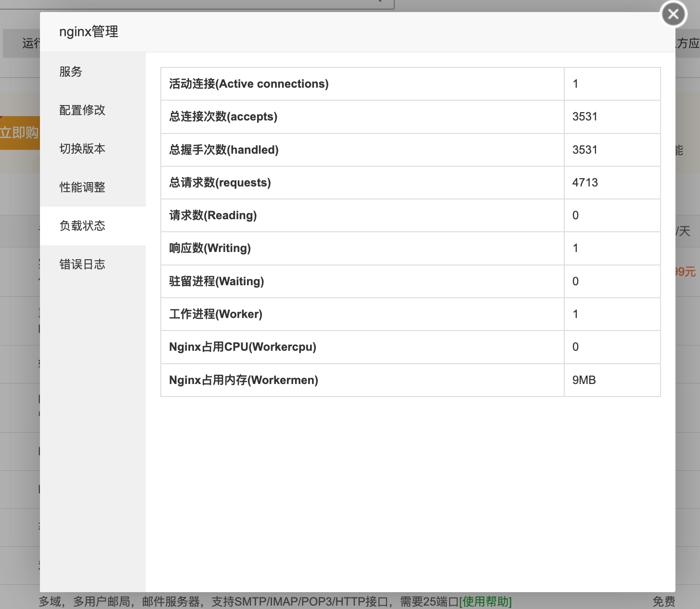
Task: Open the 服务 tab
Action: pos(93,72)
